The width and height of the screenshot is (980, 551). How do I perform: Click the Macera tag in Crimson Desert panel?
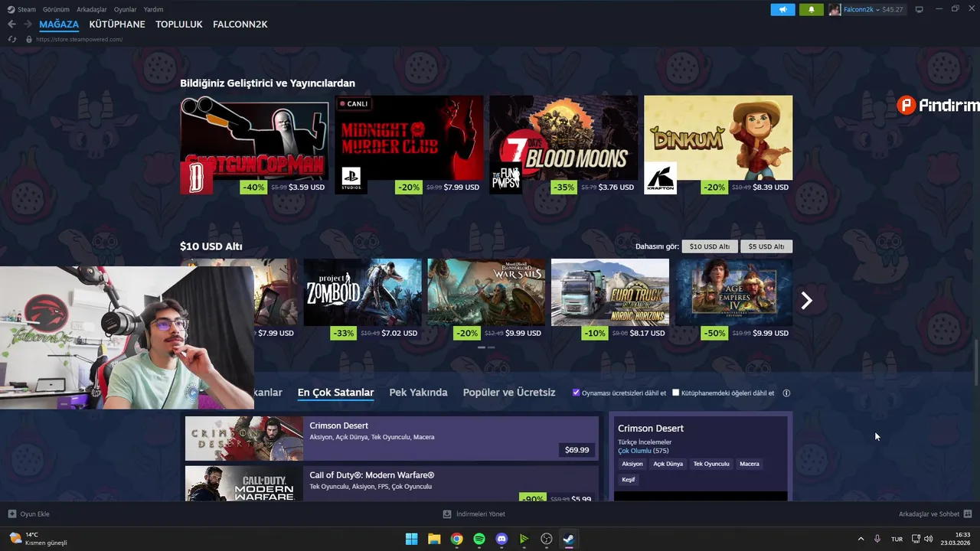pos(750,464)
